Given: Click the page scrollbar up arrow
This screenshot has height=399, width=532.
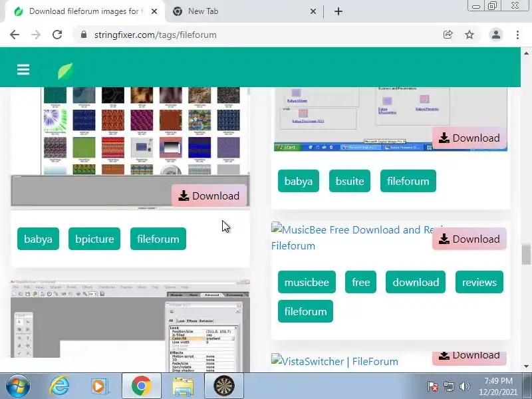Looking at the screenshot, I should pyautogui.click(x=526, y=53).
